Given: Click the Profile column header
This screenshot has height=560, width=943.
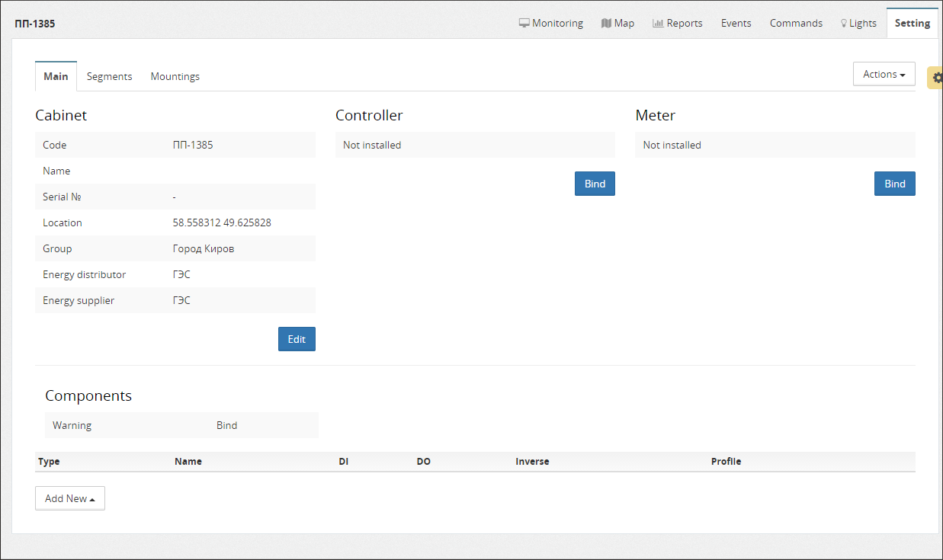Looking at the screenshot, I should click(x=726, y=461).
